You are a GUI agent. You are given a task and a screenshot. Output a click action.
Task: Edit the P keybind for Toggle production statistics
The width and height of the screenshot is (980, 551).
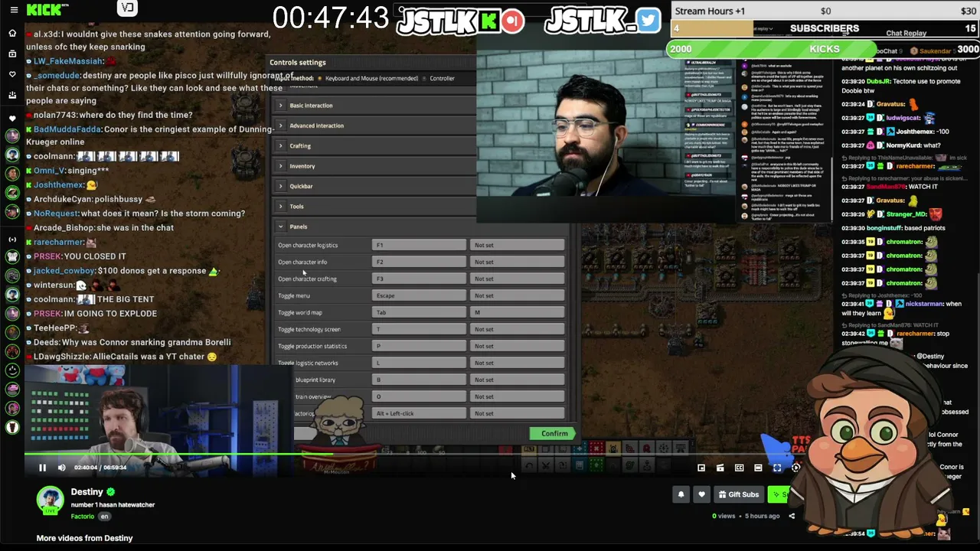click(x=419, y=346)
